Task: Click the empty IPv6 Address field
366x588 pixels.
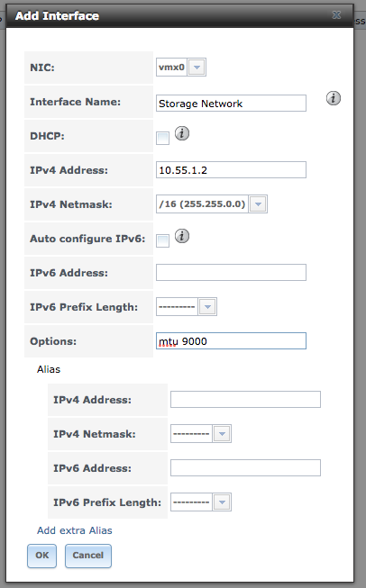Action: (232, 273)
